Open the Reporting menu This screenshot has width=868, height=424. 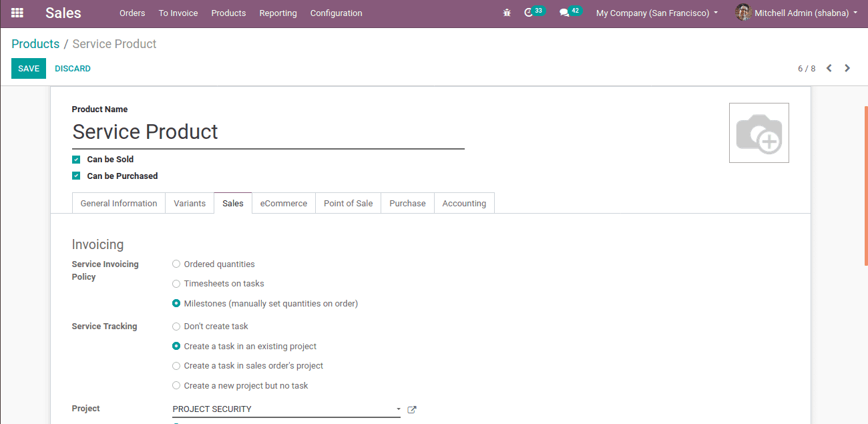click(278, 13)
